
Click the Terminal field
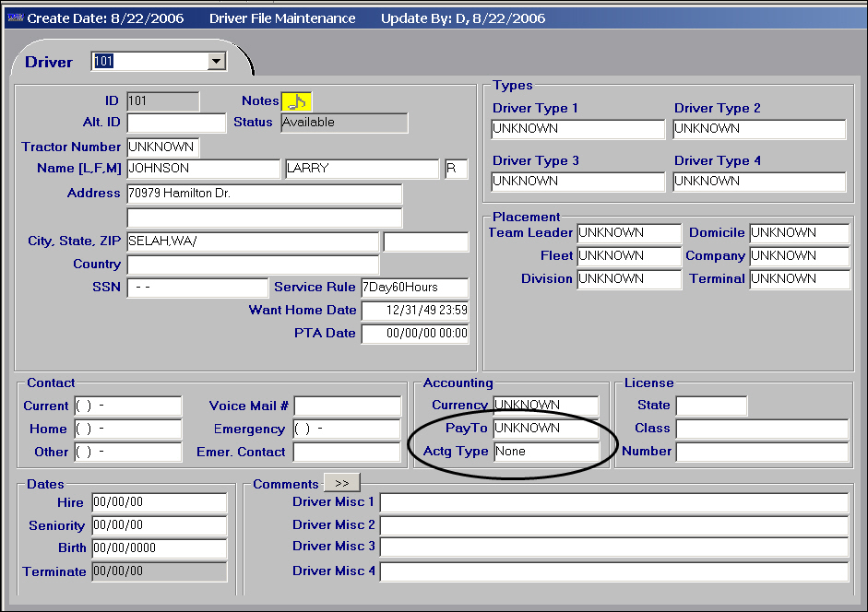(x=800, y=279)
